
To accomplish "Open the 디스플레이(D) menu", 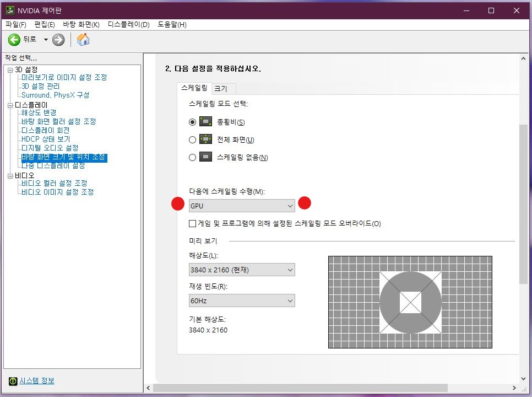I will pyautogui.click(x=128, y=24).
